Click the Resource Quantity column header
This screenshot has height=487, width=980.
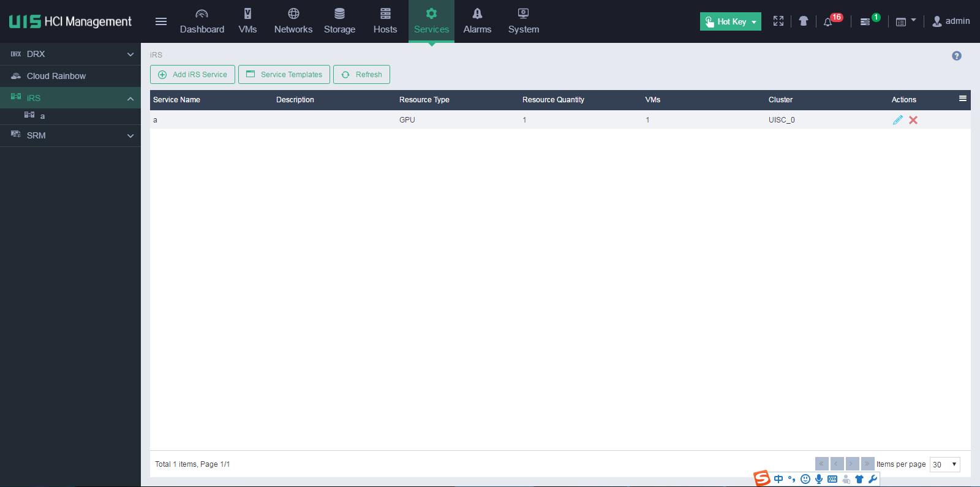click(x=553, y=100)
